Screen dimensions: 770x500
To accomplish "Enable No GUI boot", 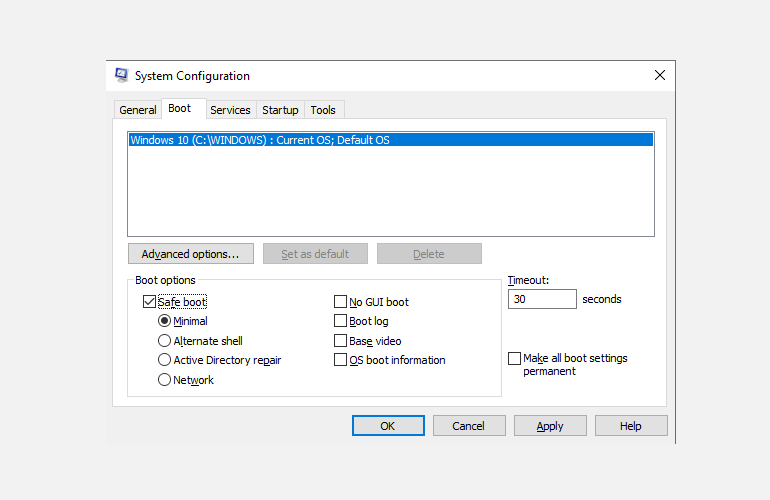I will click(340, 302).
